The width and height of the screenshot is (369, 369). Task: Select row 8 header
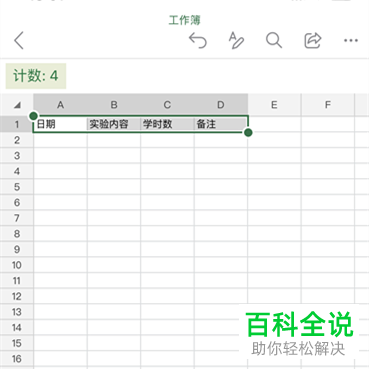(17, 234)
